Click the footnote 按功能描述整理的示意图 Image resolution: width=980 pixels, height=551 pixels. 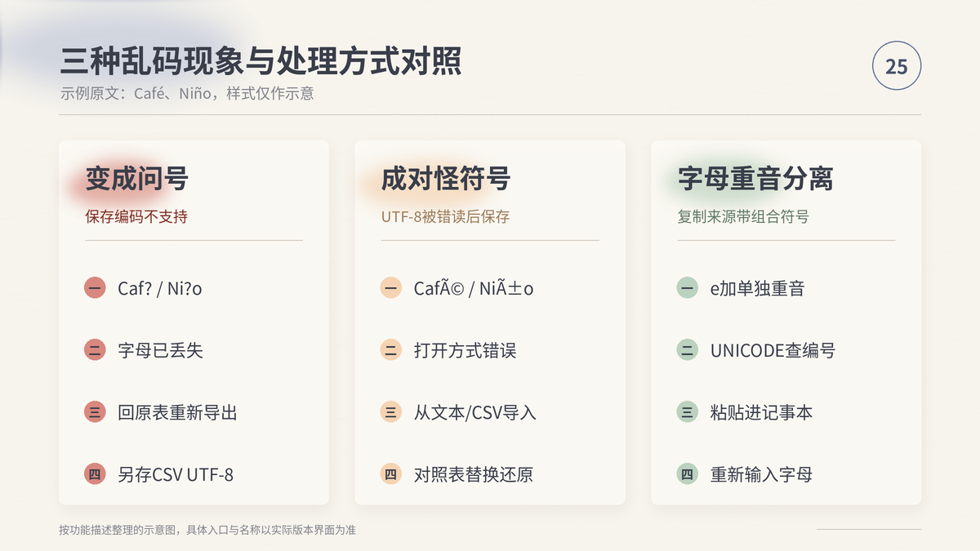click(x=118, y=530)
